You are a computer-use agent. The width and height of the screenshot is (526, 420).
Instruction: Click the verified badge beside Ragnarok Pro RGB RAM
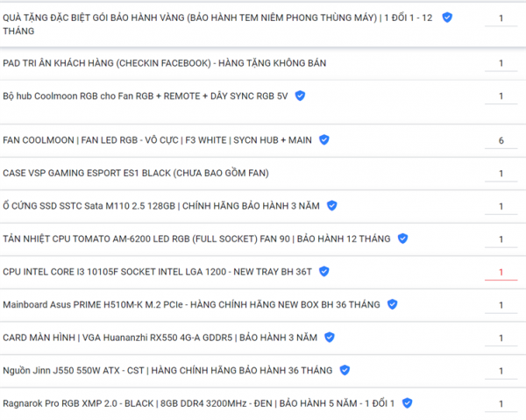[407, 402]
